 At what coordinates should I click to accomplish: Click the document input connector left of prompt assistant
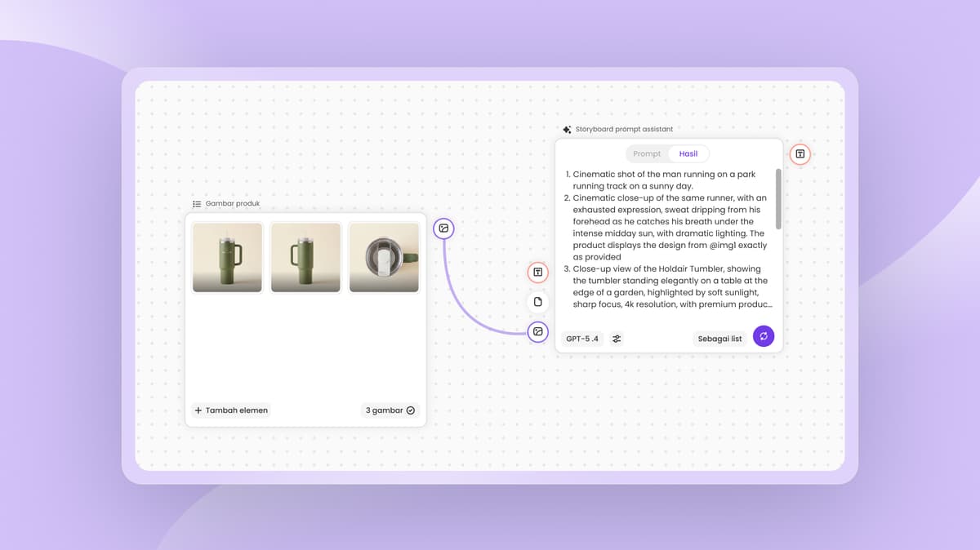click(537, 302)
